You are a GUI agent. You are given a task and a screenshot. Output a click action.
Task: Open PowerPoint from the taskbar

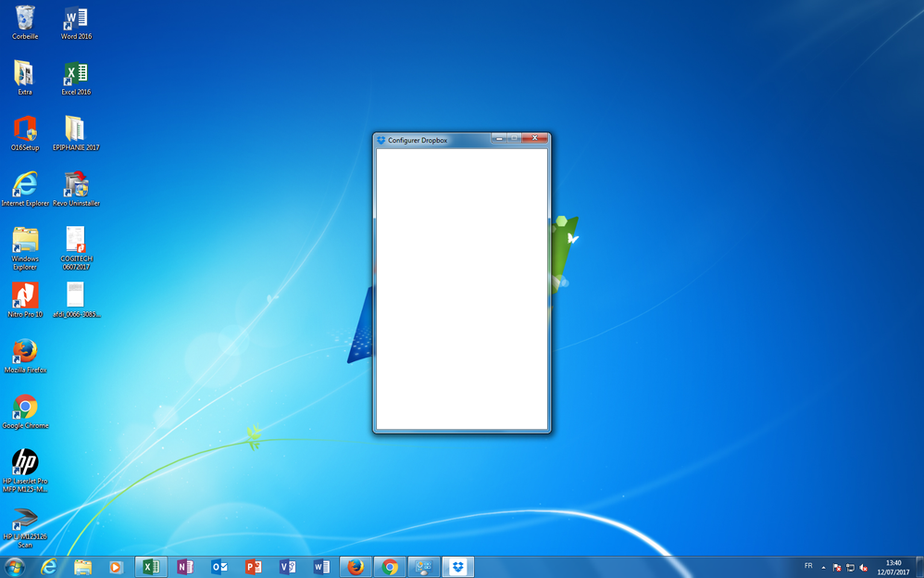point(254,567)
